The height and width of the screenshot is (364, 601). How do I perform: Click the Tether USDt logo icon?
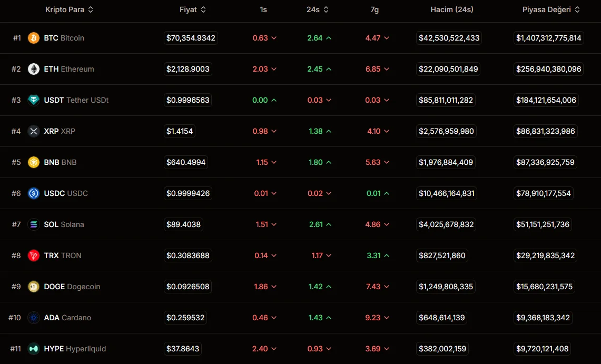coord(34,100)
